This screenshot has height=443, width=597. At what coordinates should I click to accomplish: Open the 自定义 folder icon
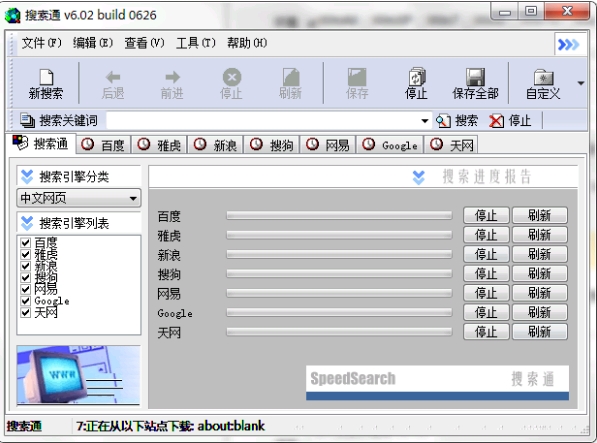[x=543, y=77]
